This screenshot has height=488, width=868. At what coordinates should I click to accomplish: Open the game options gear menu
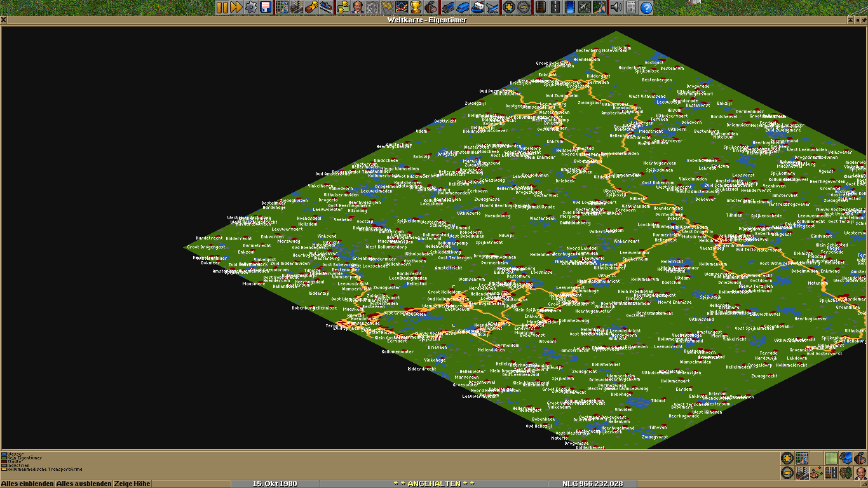251,8
